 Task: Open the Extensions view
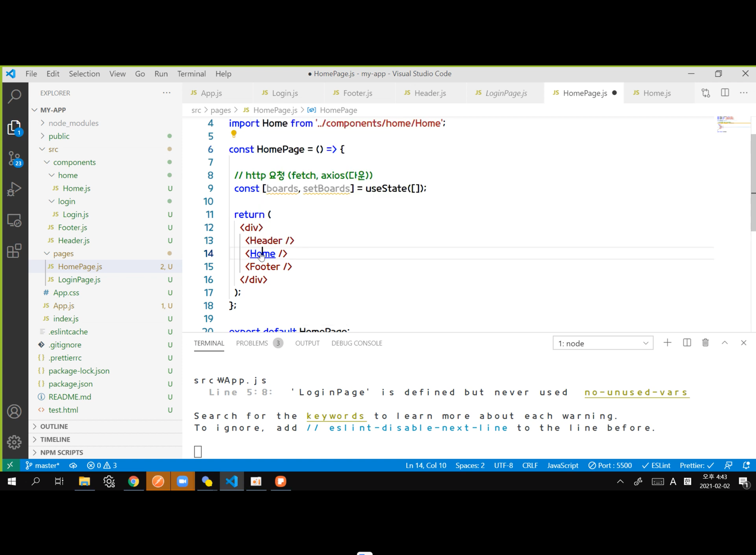point(14,251)
